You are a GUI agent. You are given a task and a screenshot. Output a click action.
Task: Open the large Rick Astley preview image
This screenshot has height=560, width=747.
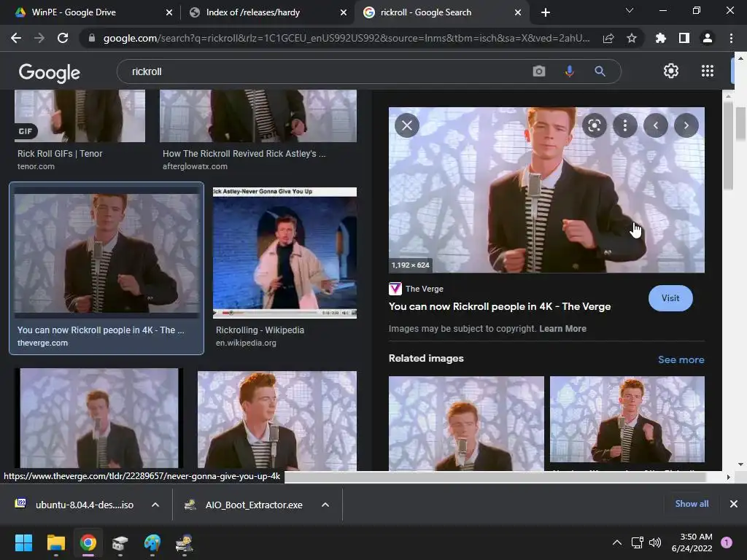click(546, 190)
